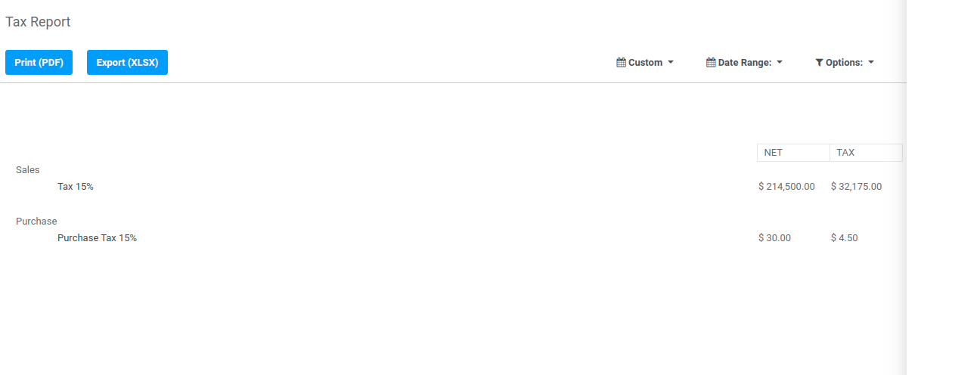Click the calendar icon beside Date Range
This screenshot has height=375, width=980.
tap(711, 63)
